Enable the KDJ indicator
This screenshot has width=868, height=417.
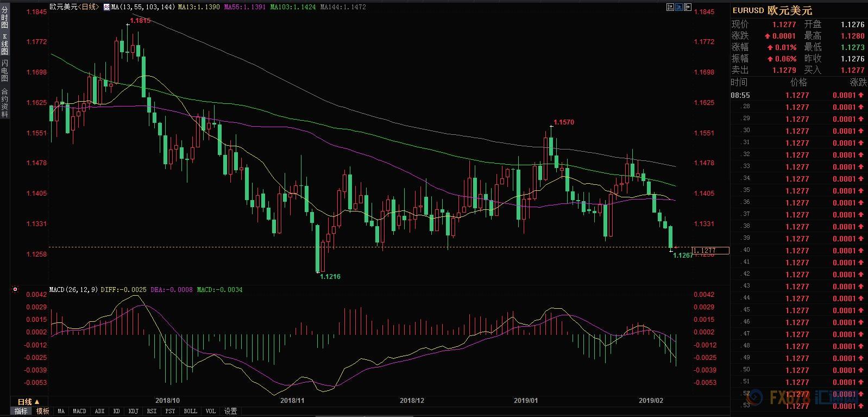(133, 411)
